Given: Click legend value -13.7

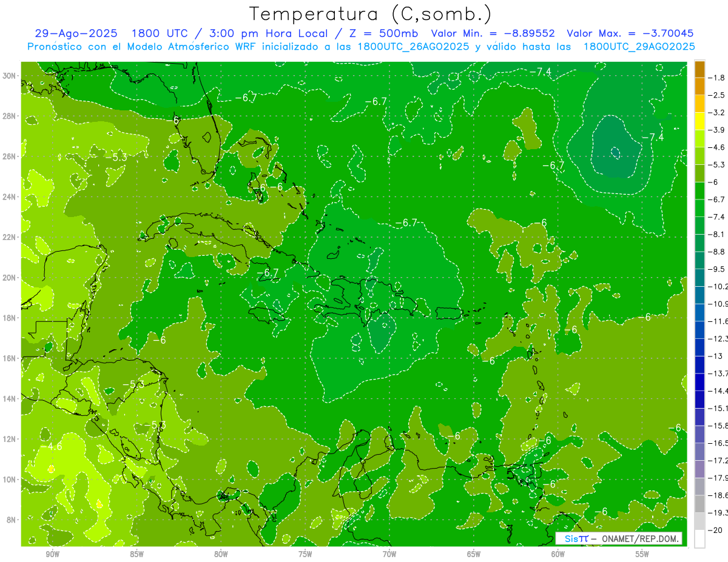Looking at the screenshot, I should [x=718, y=373].
